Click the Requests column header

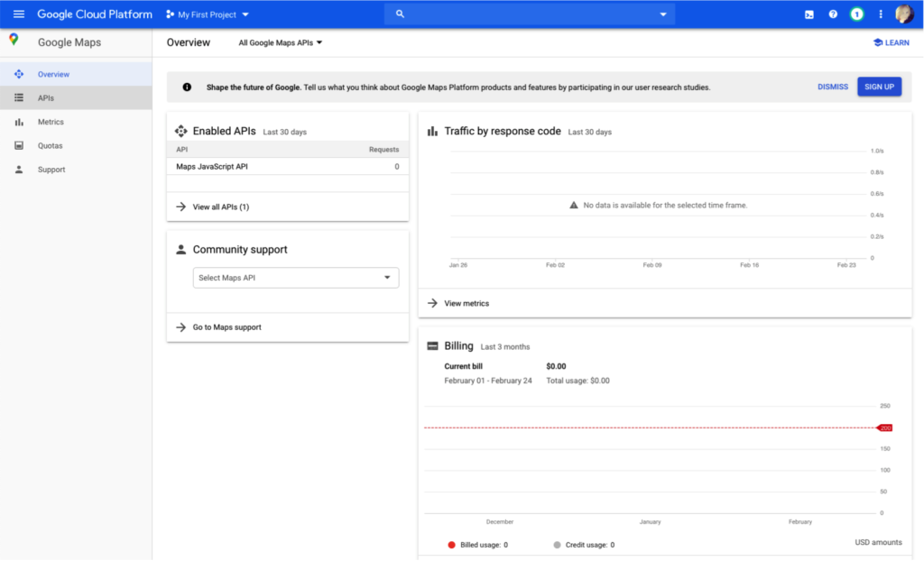coord(383,150)
